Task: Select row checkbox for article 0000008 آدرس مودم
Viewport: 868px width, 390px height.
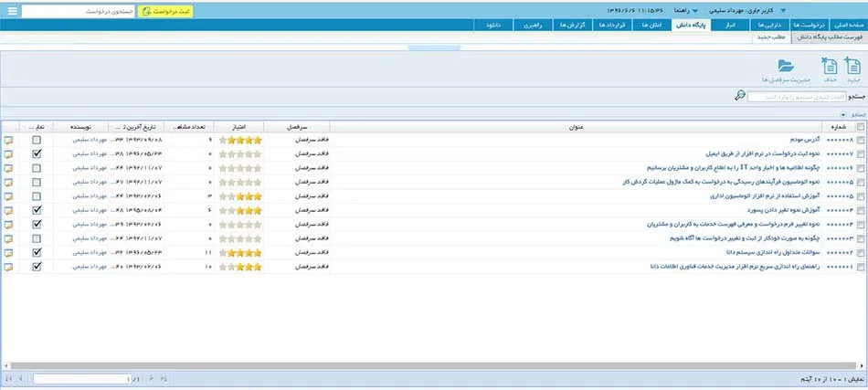Action: [x=861, y=141]
